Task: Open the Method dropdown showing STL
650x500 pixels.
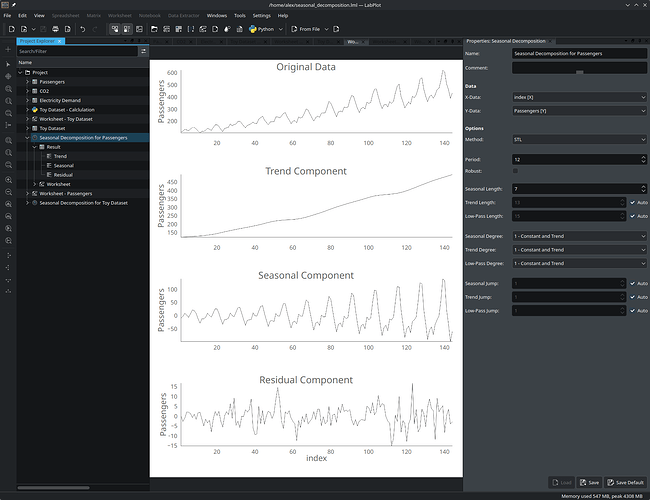Action: pyautogui.click(x=580, y=141)
